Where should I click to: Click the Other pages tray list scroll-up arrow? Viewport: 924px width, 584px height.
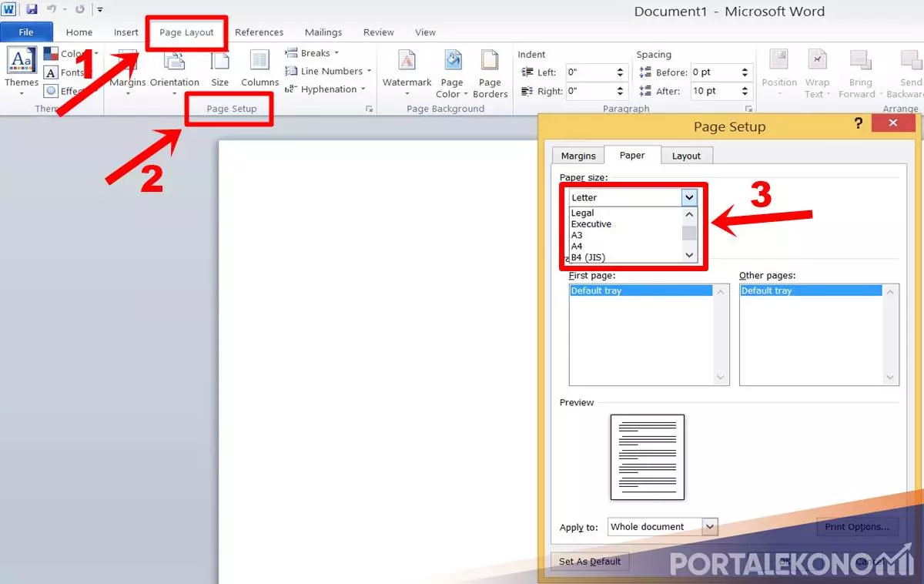click(891, 291)
